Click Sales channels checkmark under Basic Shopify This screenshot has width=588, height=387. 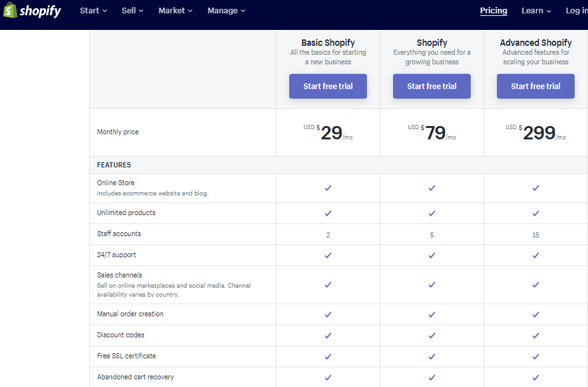tap(328, 285)
